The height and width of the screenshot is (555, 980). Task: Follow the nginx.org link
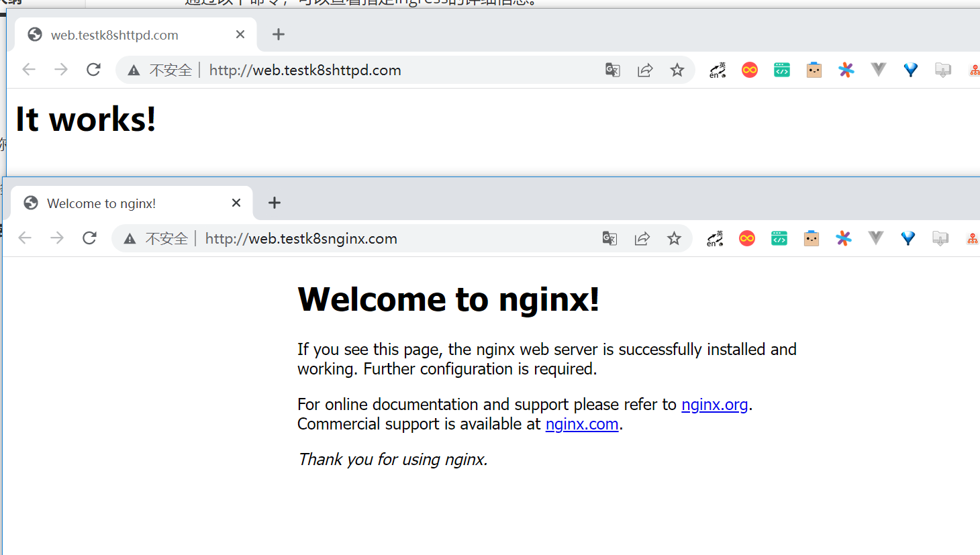[715, 405]
